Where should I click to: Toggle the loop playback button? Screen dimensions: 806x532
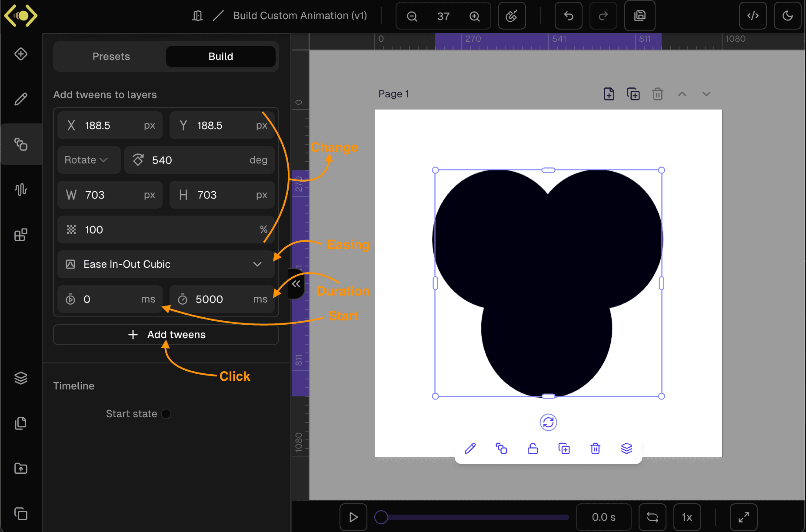(x=652, y=517)
